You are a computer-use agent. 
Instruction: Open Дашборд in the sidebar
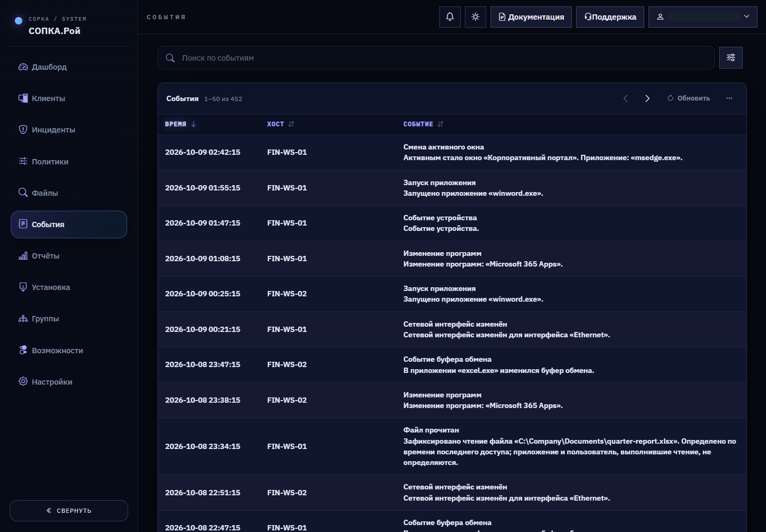tap(69, 67)
